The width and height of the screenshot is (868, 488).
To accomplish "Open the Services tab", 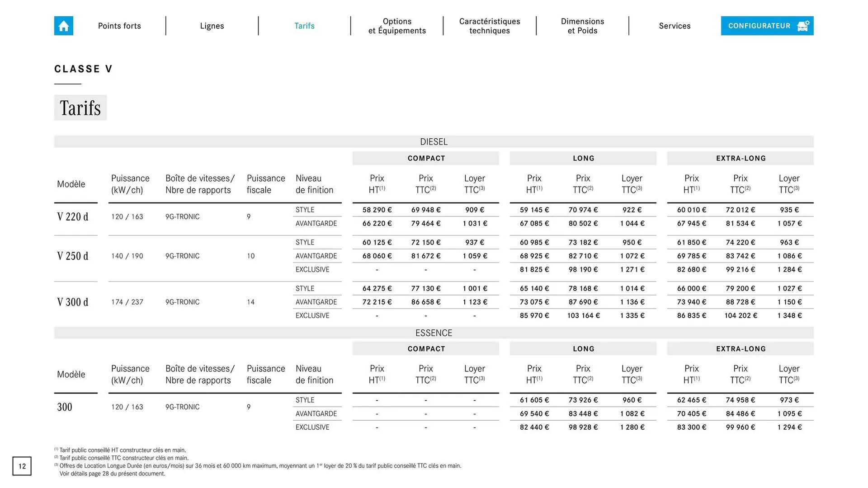I will pyautogui.click(x=675, y=26).
